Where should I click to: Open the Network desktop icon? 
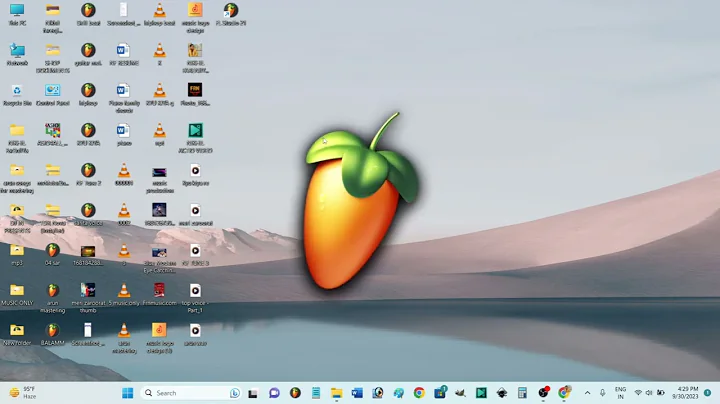[17, 54]
